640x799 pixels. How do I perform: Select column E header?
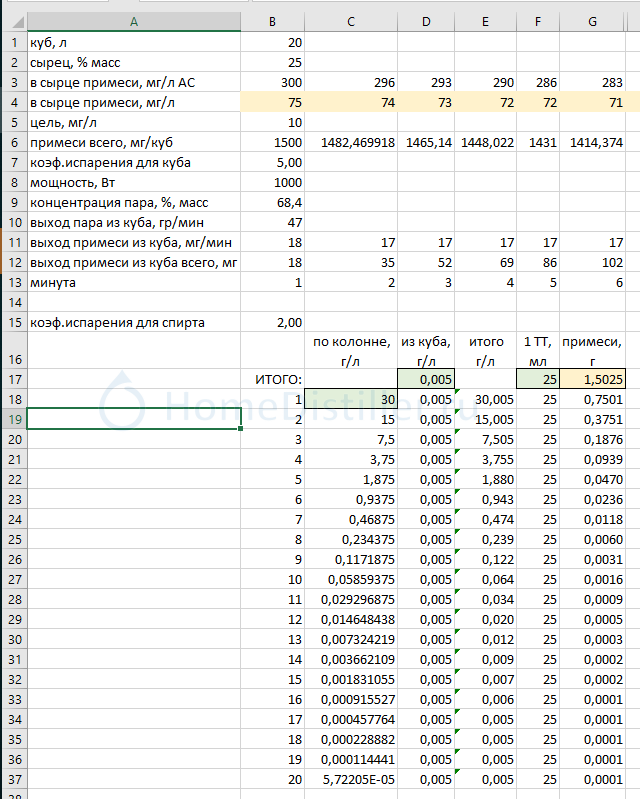coord(485,21)
